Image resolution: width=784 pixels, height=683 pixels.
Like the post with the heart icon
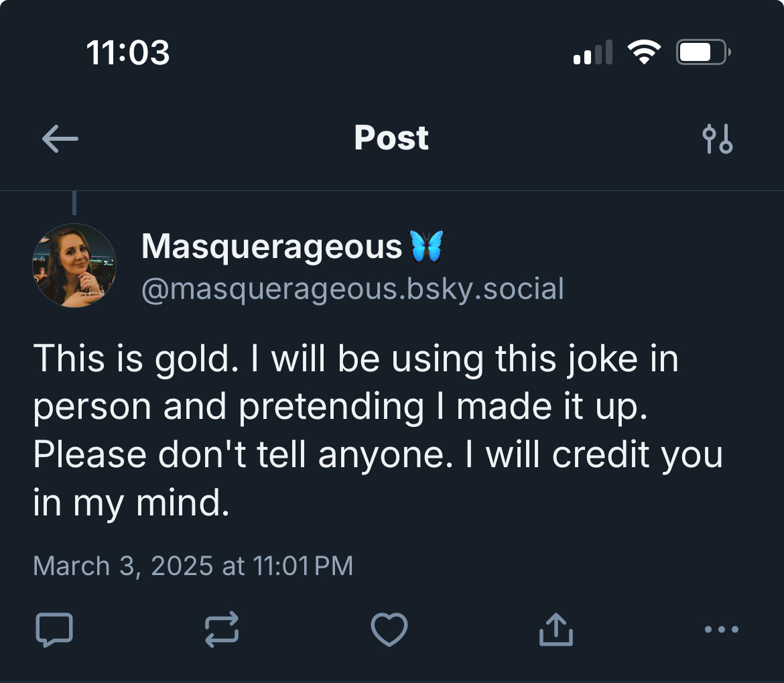click(x=389, y=630)
